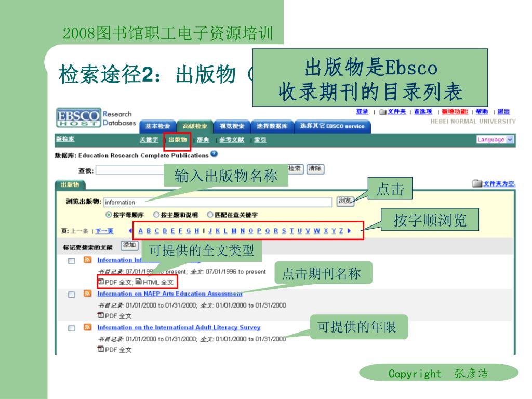The height and width of the screenshot is (399, 532).
Task: Open 新增功能 link
Action: (x=455, y=111)
